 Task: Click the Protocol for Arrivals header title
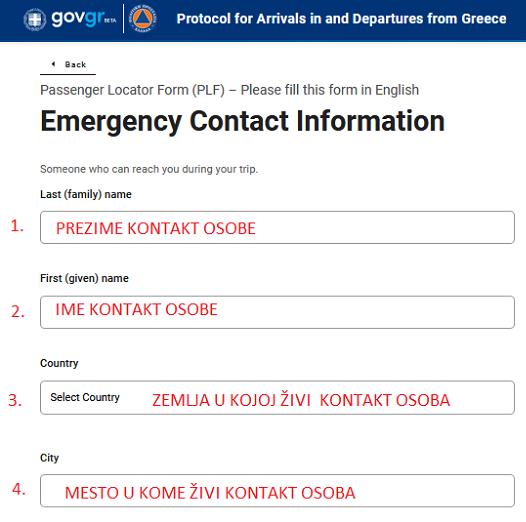click(341, 19)
